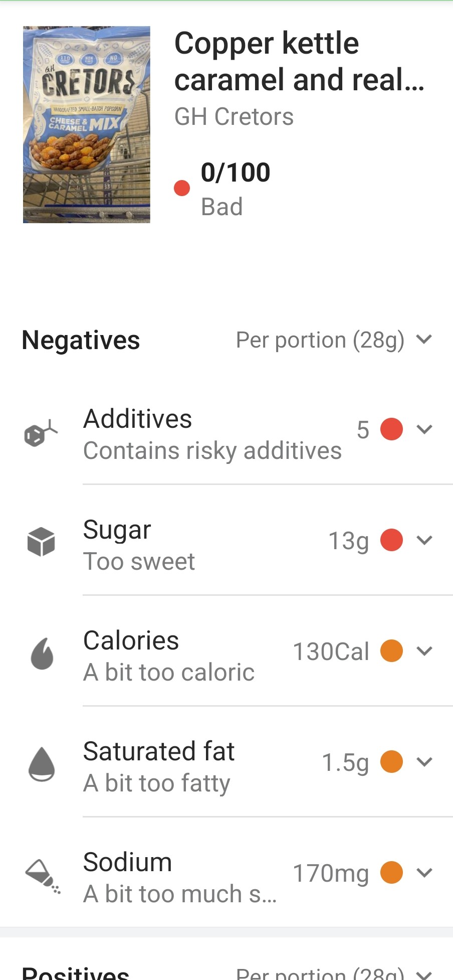Open the Negatives Per portion (28g) dropdown
The height and width of the screenshot is (980, 453).
333,340
